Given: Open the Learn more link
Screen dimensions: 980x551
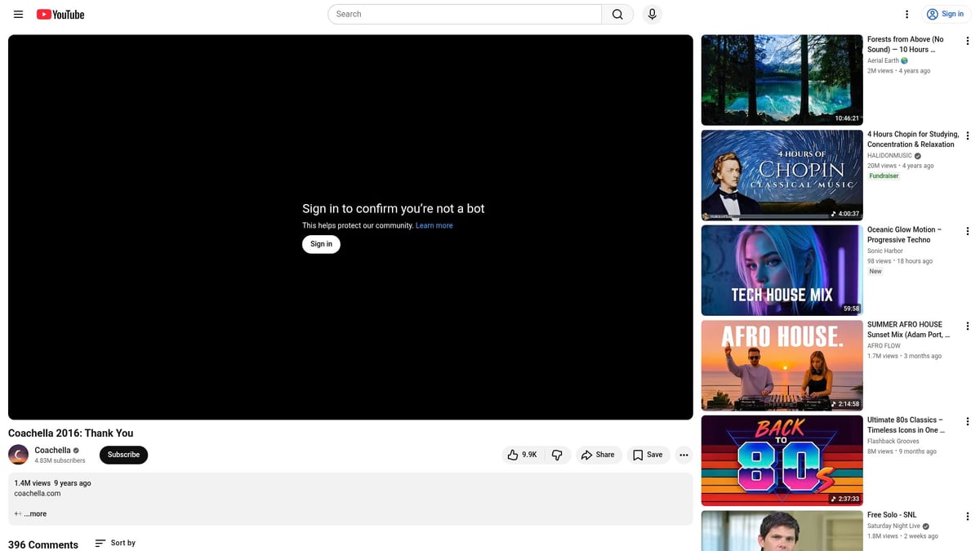Looking at the screenshot, I should 434,225.
